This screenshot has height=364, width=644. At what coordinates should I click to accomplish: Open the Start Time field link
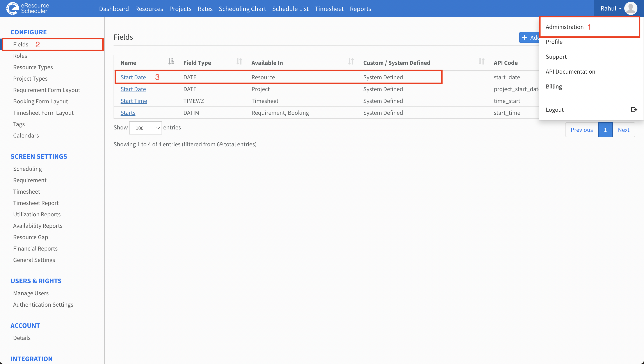tap(134, 101)
